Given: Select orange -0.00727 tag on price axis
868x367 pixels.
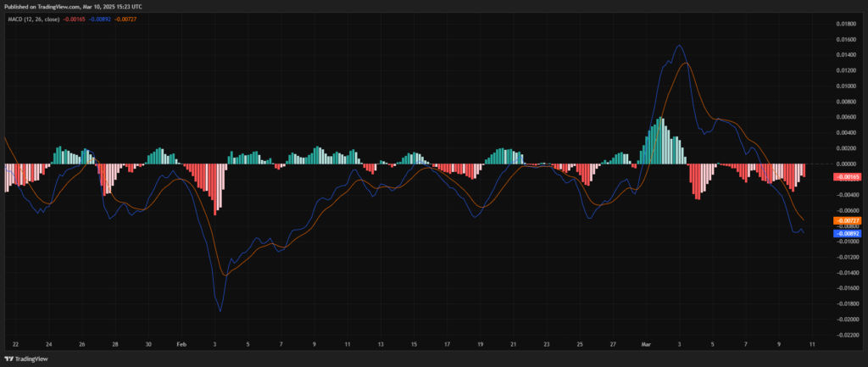Looking at the screenshot, I should (847, 221).
